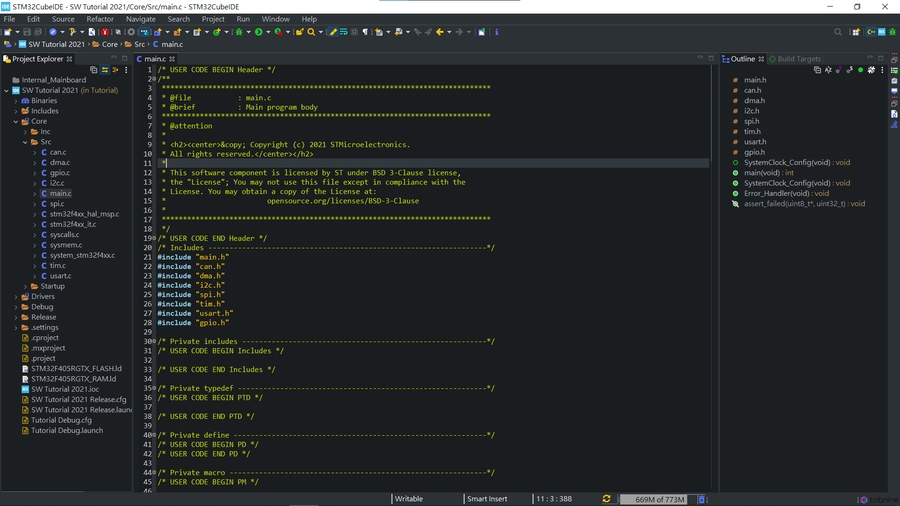Viewport: 900px width, 506px height.
Task: Click the Src breadcrumb segment
Action: 140,44
